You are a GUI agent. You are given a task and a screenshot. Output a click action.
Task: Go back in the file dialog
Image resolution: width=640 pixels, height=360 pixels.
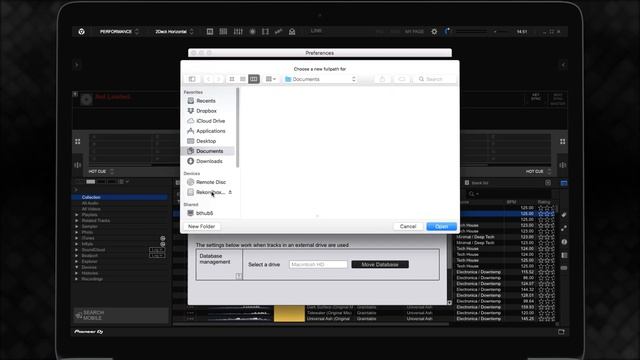(x=208, y=79)
